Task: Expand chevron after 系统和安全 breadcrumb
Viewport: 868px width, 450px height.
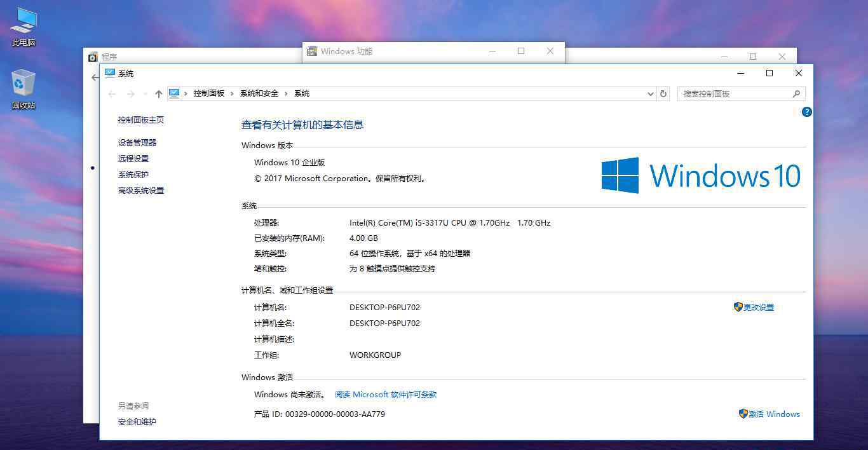Action: [287, 93]
